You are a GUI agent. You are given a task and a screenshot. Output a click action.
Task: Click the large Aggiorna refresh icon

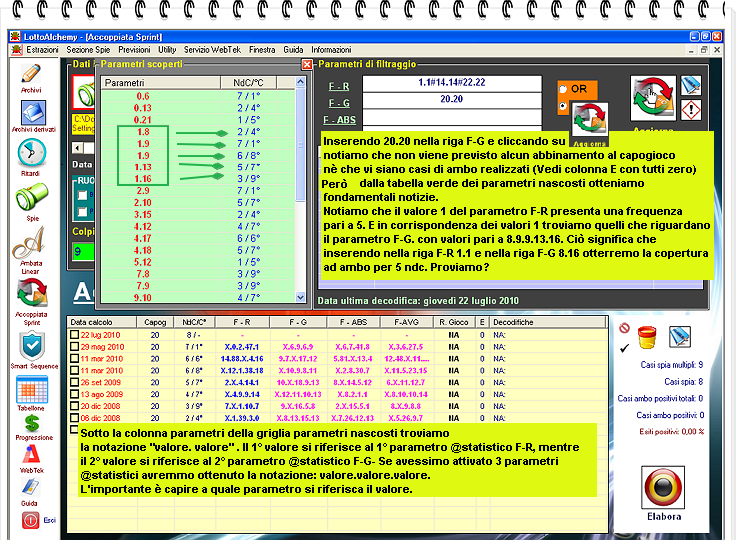[x=652, y=99]
